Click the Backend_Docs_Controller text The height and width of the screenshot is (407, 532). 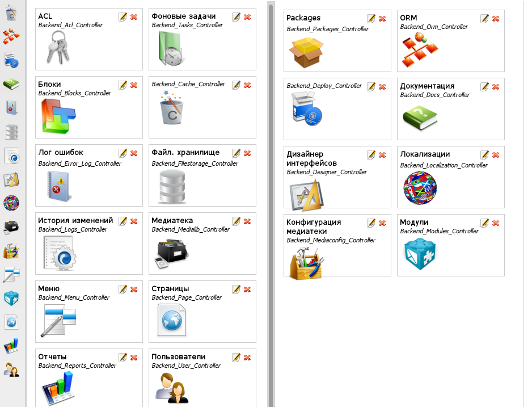pyautogui.click(x=434, y=95)
